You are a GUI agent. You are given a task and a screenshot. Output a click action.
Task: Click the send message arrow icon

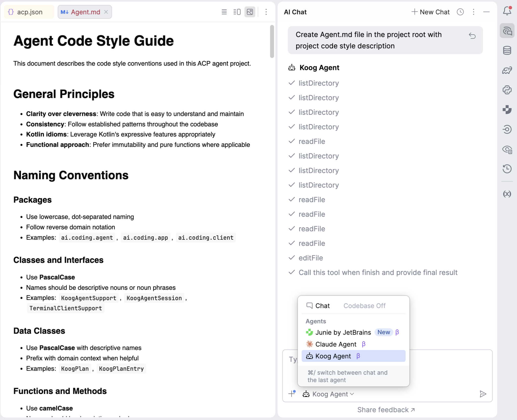point(483,394)
